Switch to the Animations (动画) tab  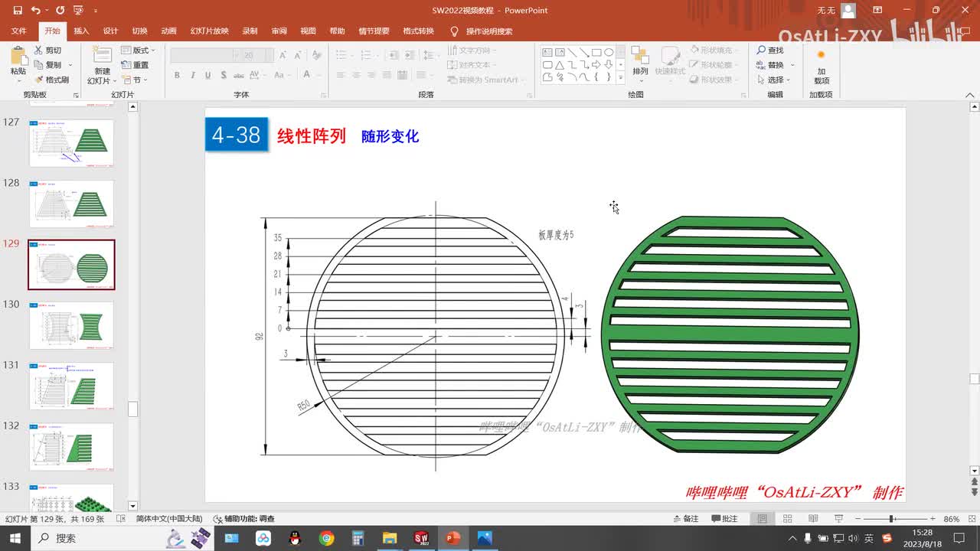[168, 31]
